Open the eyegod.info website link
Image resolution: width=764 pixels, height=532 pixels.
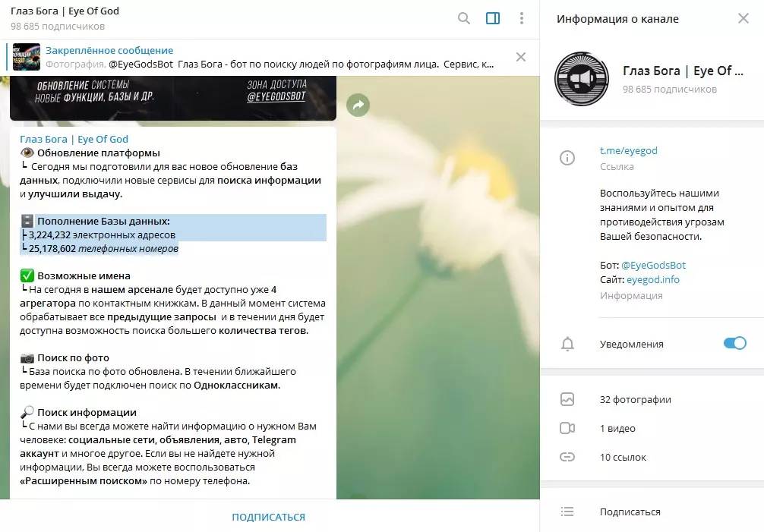(x=653, y=279)
